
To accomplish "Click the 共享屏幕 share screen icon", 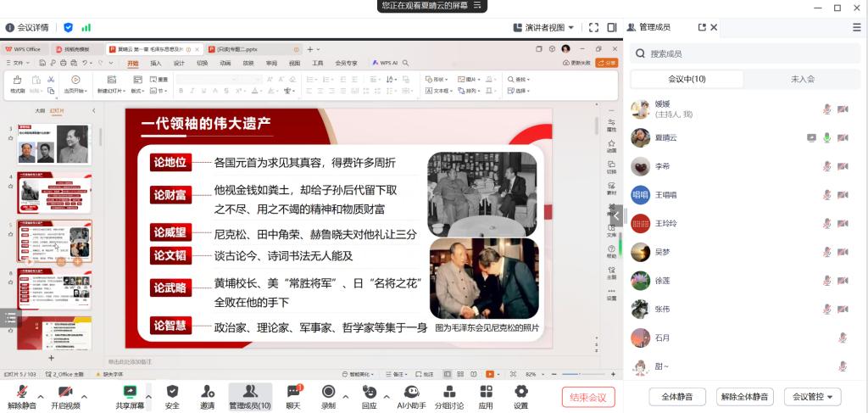I will click(x=130, y=392).
